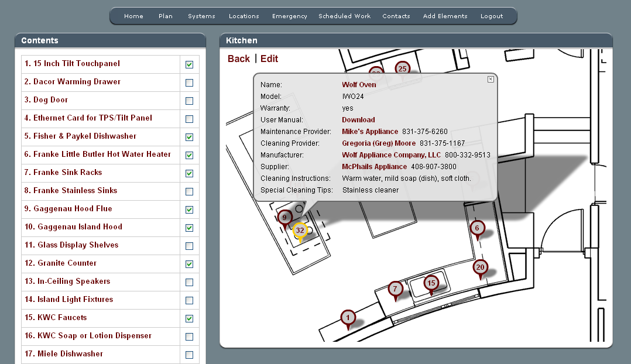Uncheck the 15 Inch Tilt Touchpanel checkbox
The image size is (631, 364).
pyautogui.click(x=189, y=65)
